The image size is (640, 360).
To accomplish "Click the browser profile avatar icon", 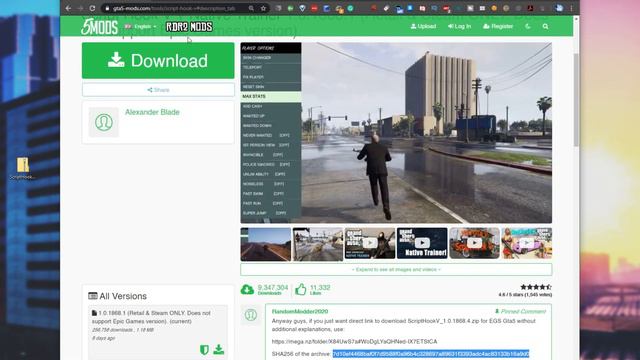I will coord(559,8).
